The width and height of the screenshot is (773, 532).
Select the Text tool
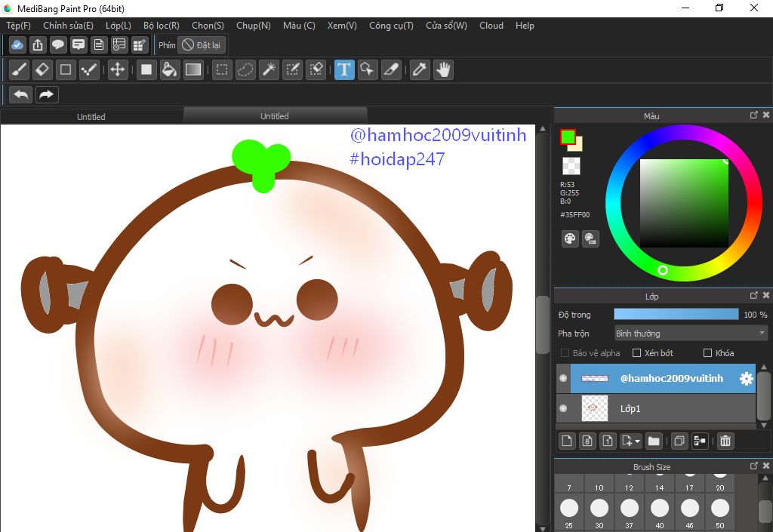[344, 69]
